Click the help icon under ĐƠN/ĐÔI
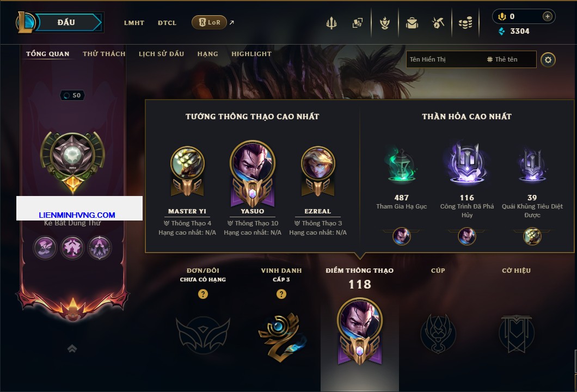The height and width of the screenshot is (392, 577). point(202,293)
